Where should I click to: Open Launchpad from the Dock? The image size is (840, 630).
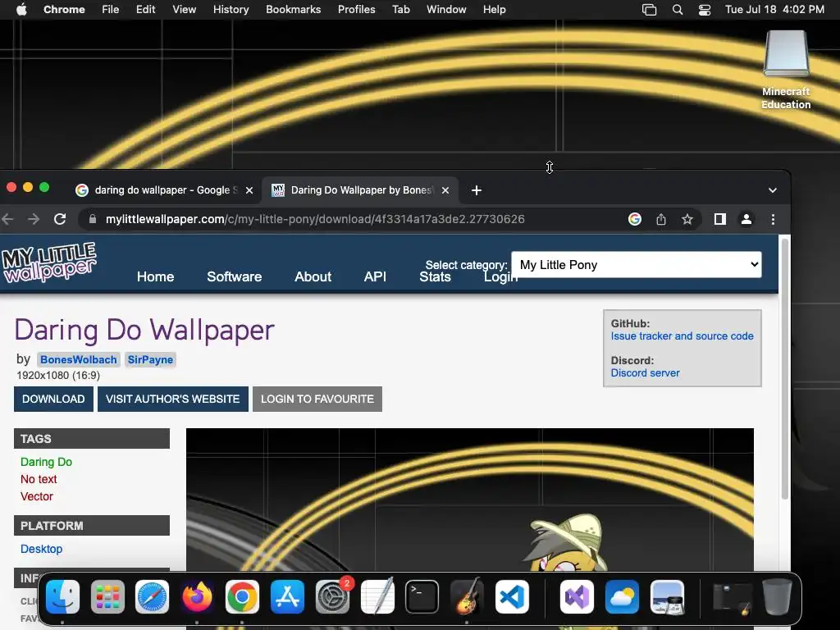coord(107,597)
